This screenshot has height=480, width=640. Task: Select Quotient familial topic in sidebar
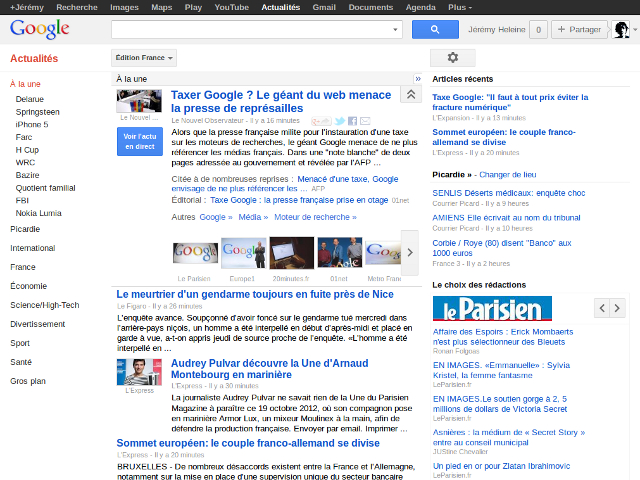point(45,188)
